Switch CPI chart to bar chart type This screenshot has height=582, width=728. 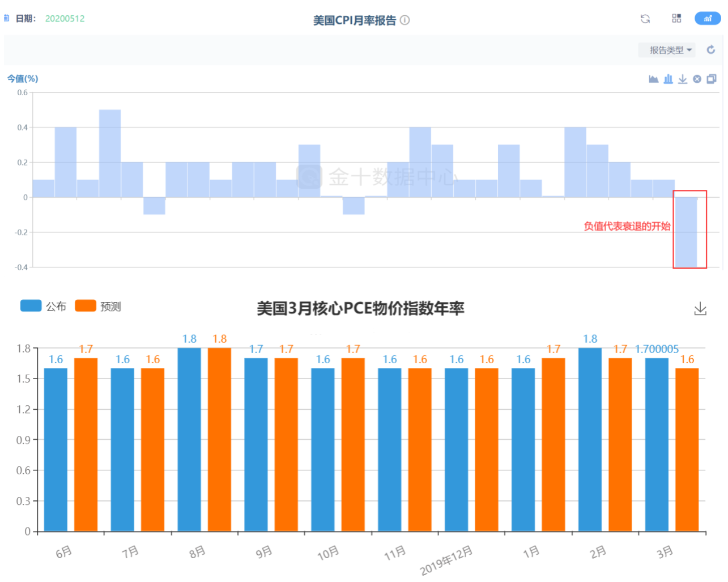click(x=669, y=79)
